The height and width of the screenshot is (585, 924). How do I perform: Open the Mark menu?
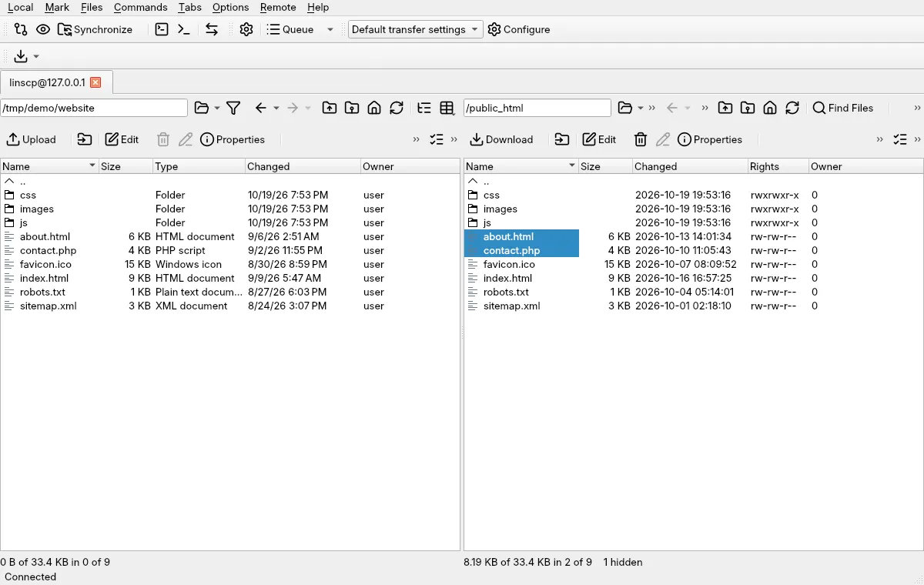pyautogui.click(x=57, y=7)
